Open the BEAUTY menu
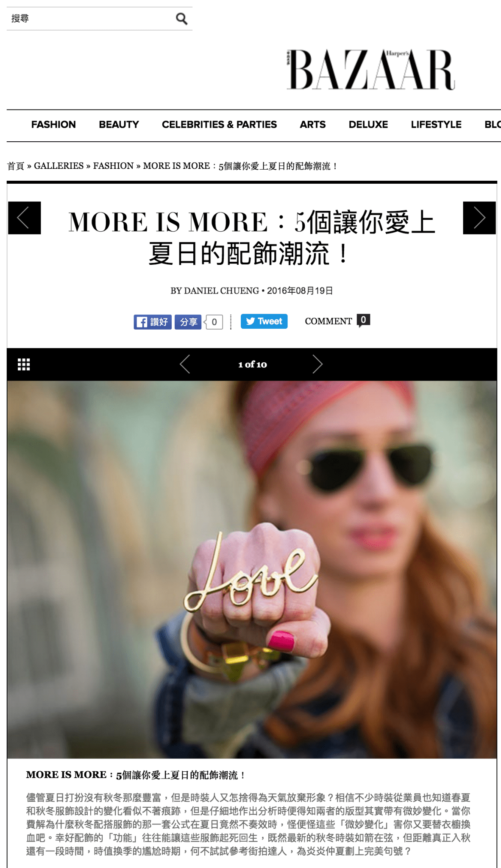This screenshot has width=501, height=868. (x=119, y=124)
